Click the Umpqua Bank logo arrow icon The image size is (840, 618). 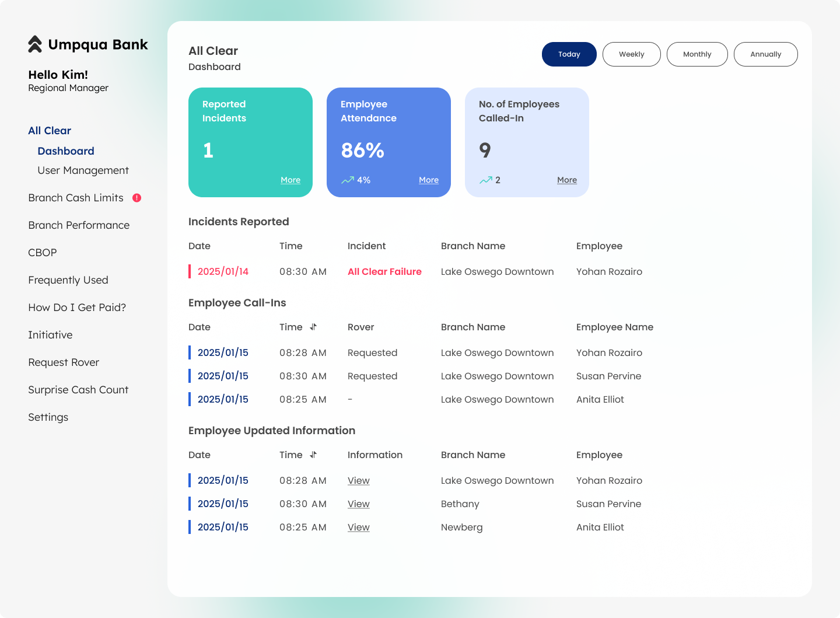point(34,44)
